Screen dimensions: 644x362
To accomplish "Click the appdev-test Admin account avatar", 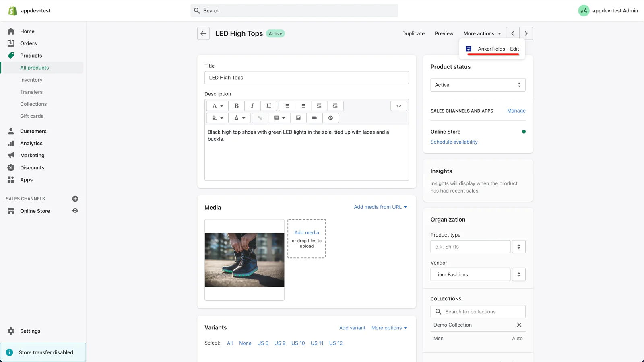I will (584, 10).
